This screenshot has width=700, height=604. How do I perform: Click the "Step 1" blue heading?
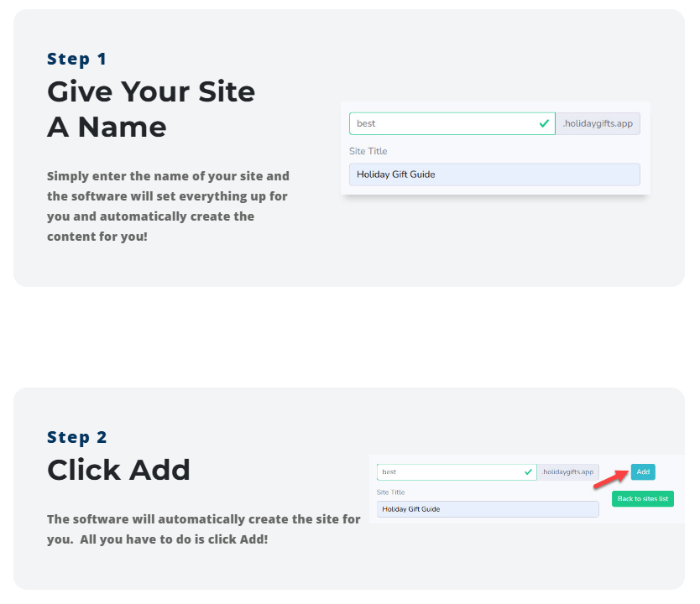(x=77, y=59)
